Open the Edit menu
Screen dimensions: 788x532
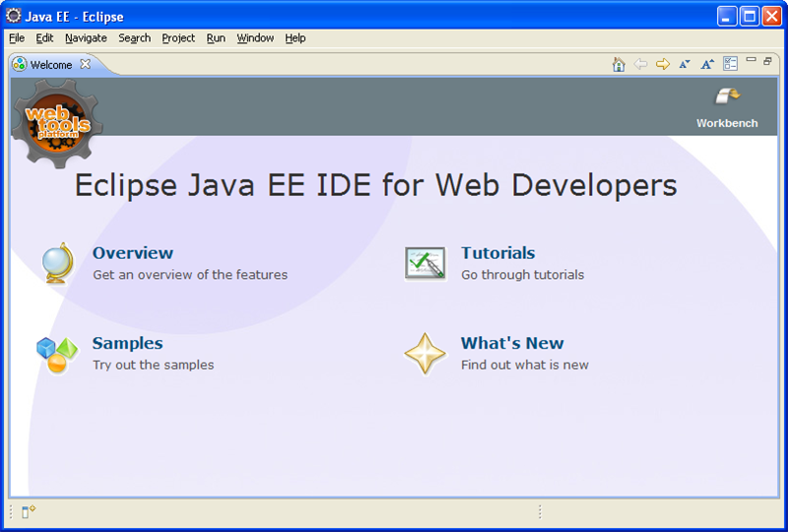pos(44,38)
